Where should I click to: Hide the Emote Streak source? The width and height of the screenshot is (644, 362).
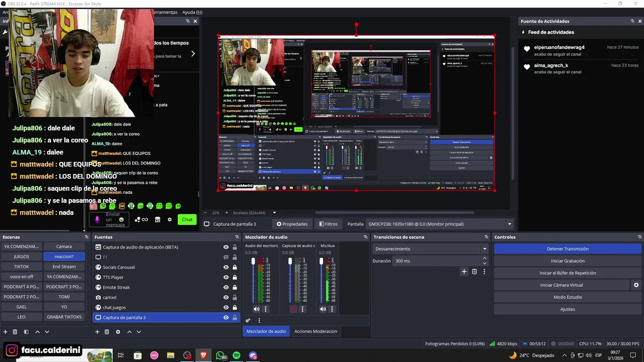click(x=226, y=287)
